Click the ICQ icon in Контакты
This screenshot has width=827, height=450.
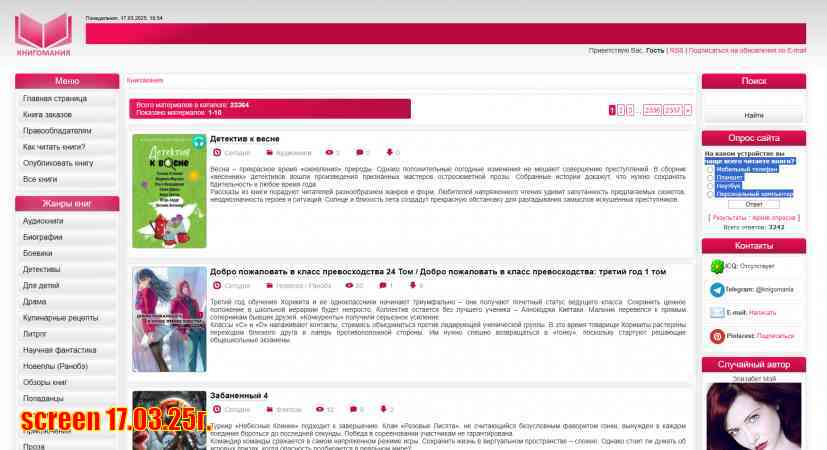pos(717,266)
